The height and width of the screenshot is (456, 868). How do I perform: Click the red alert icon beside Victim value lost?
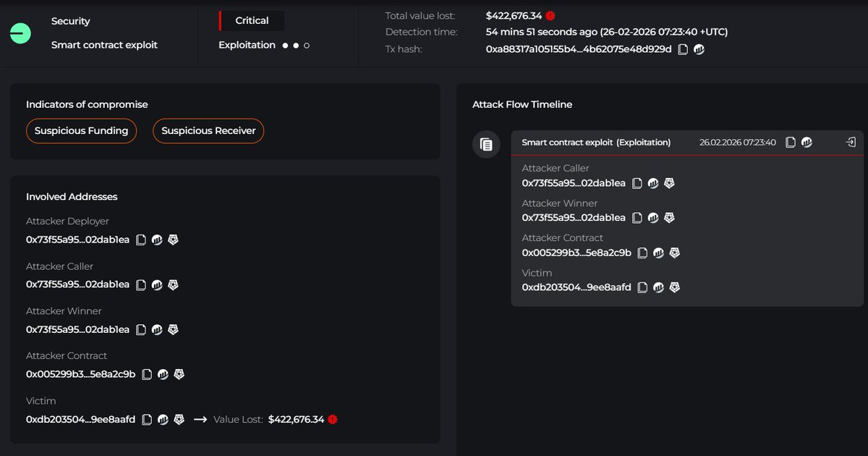click(333, 419)
